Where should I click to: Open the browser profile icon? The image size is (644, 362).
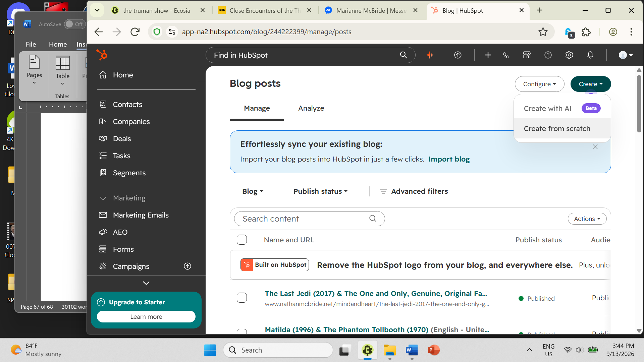pyautogui.click(x=613, y=32)
